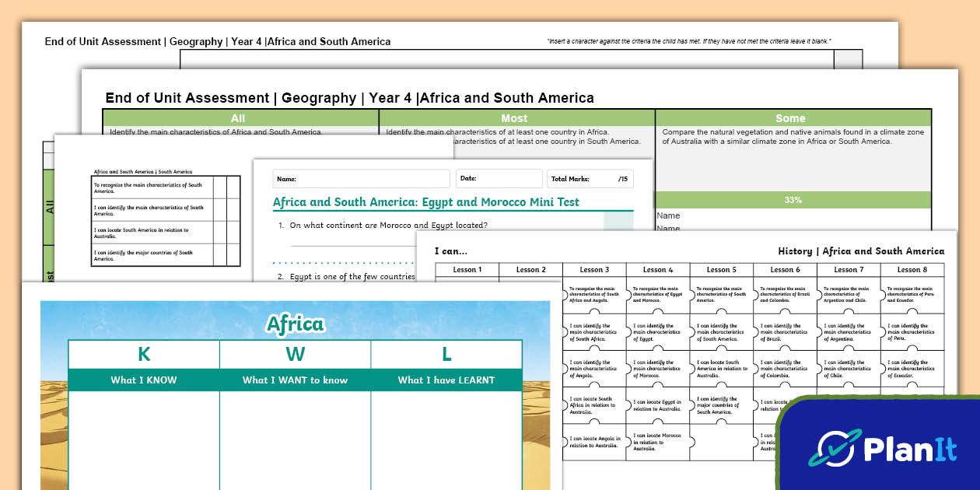Switch to the Most criteria tab
The height and width of the screenshot is (490, 980).
pos(514,117)
